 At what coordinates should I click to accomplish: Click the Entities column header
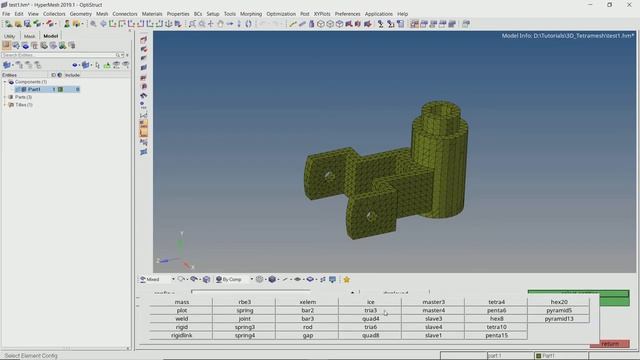[x=9, y=75]
